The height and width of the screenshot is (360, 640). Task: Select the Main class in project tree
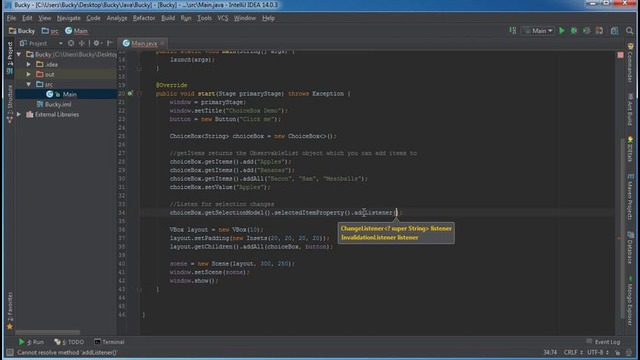tap(66, 94)
